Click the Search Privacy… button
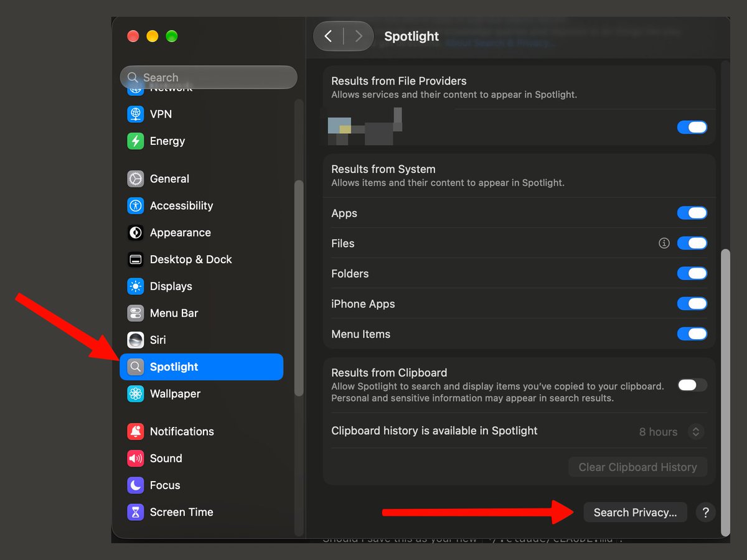The width and height of the screenshot is (747, 560). (635, 513)
